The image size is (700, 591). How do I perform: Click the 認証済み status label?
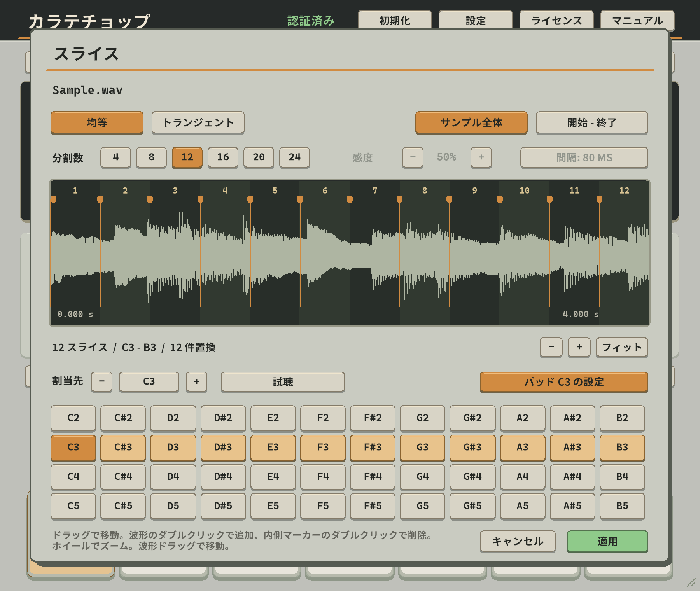311,21
